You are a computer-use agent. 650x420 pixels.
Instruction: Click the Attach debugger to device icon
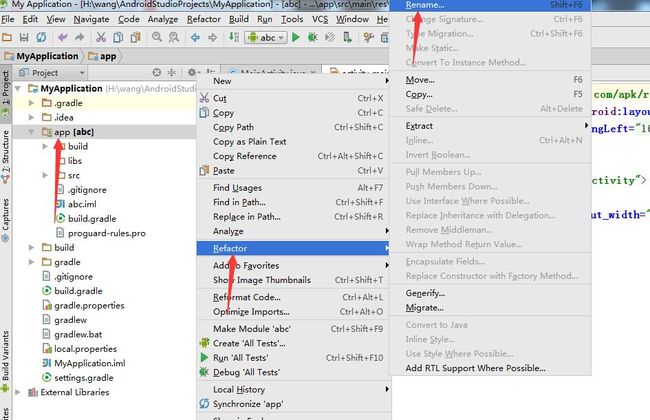point(347,37)
